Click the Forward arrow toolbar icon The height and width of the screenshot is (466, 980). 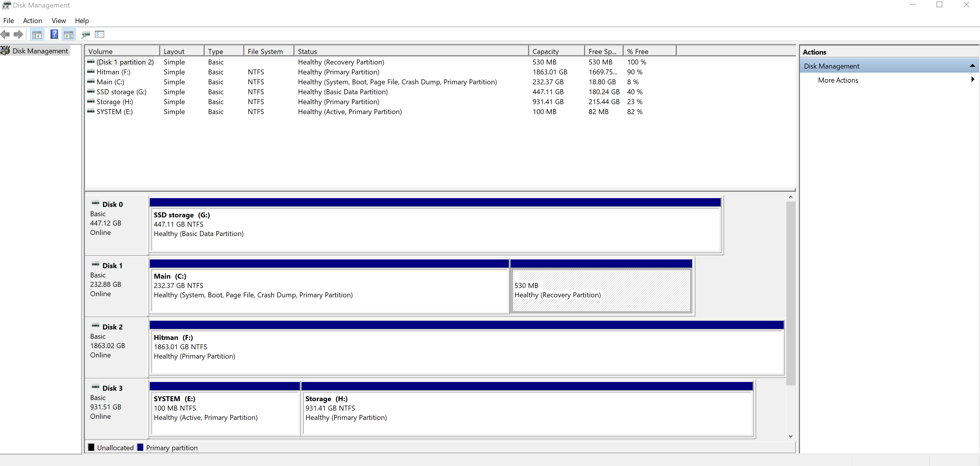[18, 35]
